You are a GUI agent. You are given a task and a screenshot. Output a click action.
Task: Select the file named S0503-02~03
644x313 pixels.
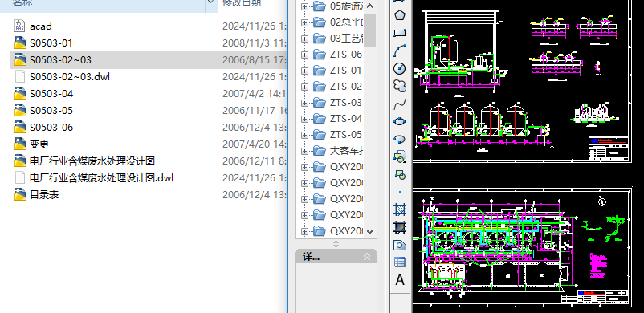click(60, 60)
